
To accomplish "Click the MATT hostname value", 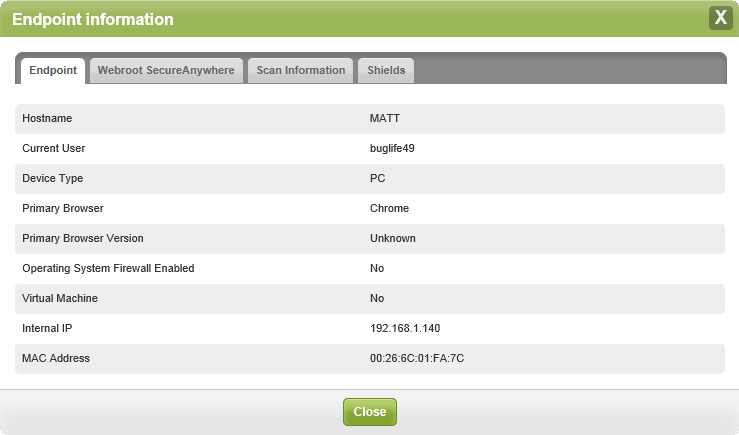I will 385,118.
